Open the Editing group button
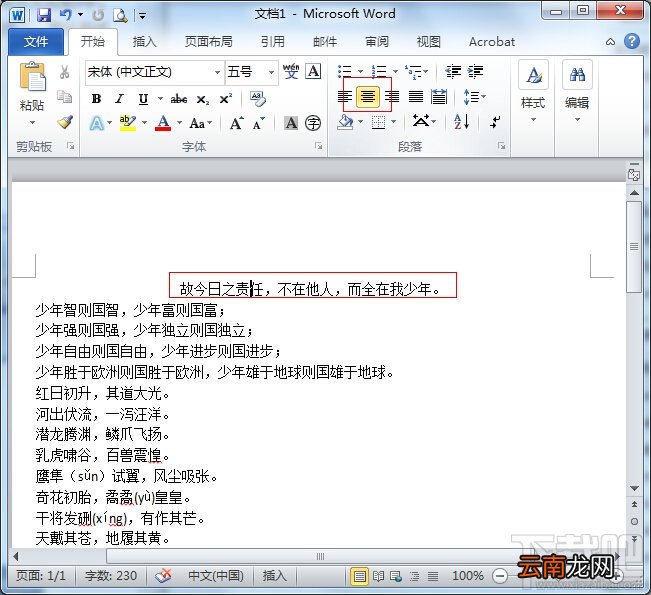The height and width of the screenshot is (595, 651). pyautogui.click(x=577, y=92)
